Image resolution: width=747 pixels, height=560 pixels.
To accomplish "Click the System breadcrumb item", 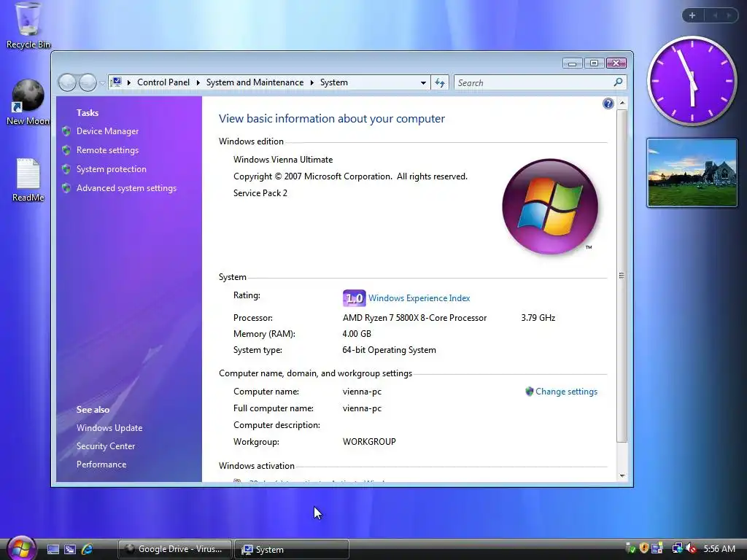I will (x=334, y=82).
